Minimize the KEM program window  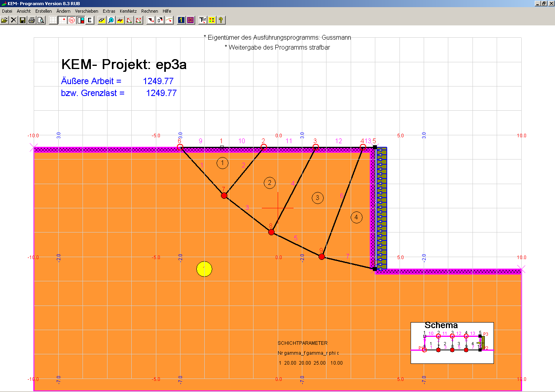pyautogui.click(x=538, y=4)
